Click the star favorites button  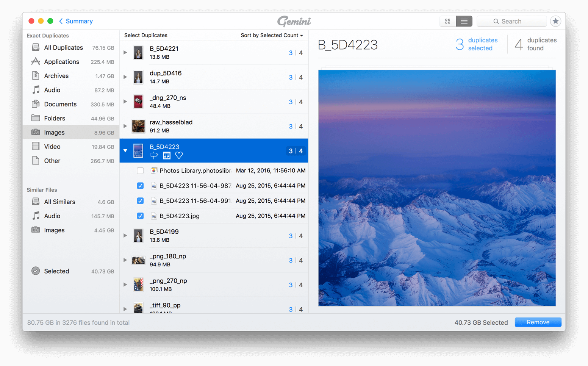point(555,21)
